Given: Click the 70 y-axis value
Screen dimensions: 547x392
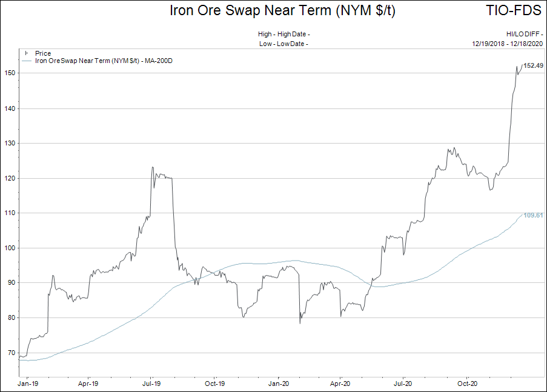Looking at the screenshot, I should tap(12, 353).
